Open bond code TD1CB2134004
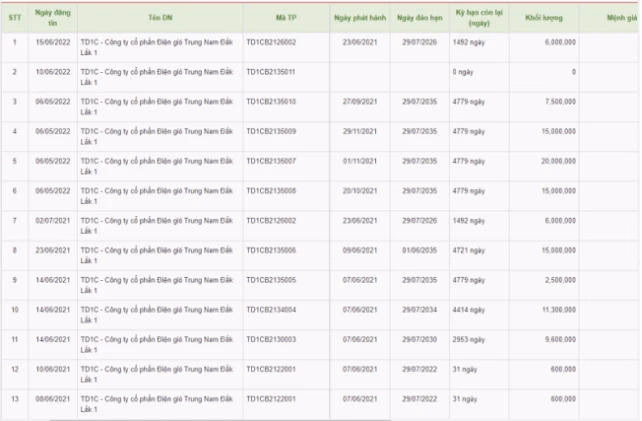642x421 pixels. click(x=271, y=310)
